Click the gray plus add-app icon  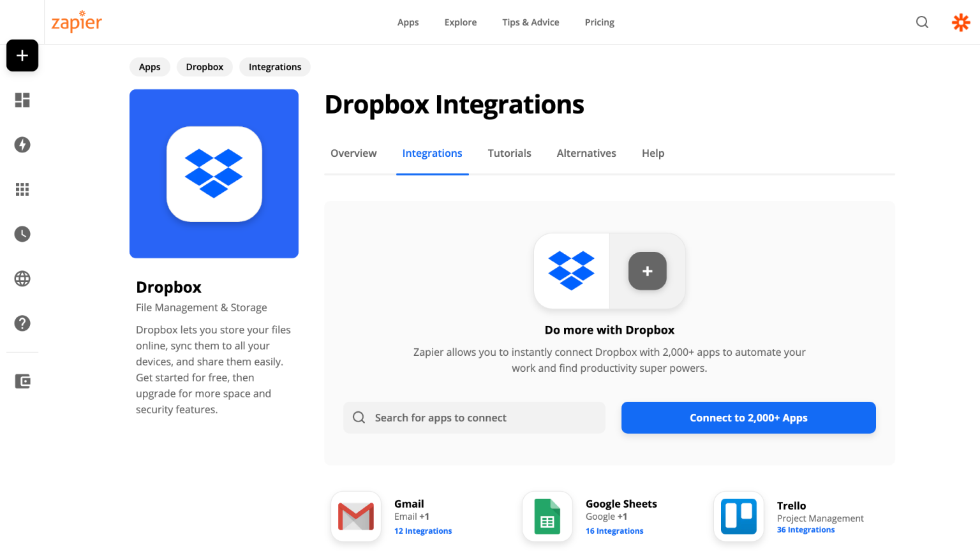[x=647, y=271]
